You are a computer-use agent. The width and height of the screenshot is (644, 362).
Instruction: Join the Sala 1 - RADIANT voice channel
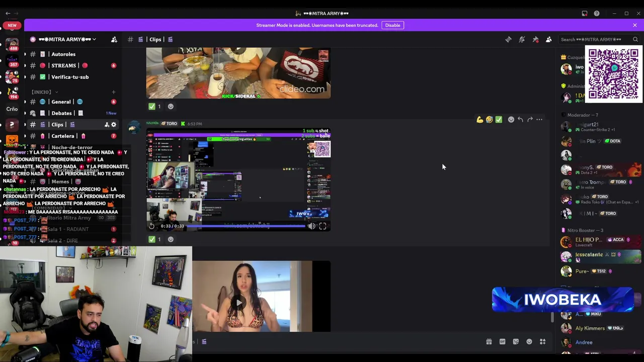[73, 229]
